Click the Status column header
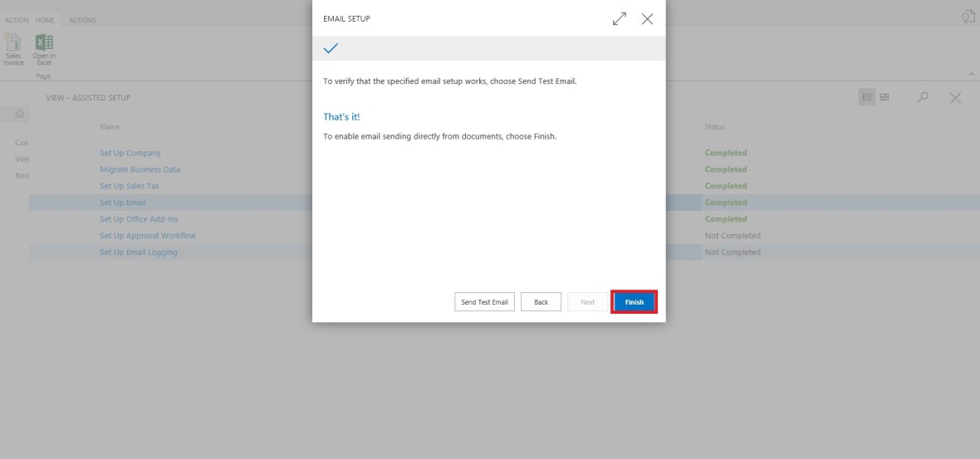Image resolution: width=980 pixels, height=459 pixels. (x=715, y=127)
